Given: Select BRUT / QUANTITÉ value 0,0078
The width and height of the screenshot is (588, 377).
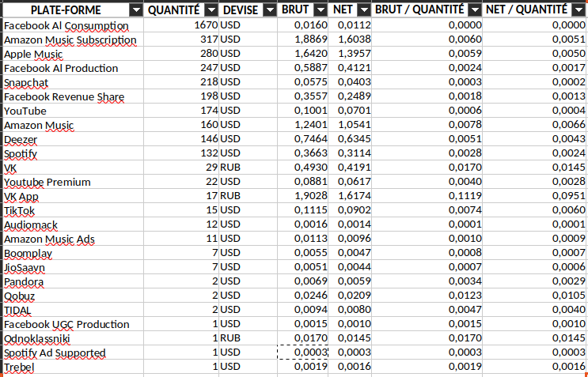Looking at the screenshot, I should 427,125.
